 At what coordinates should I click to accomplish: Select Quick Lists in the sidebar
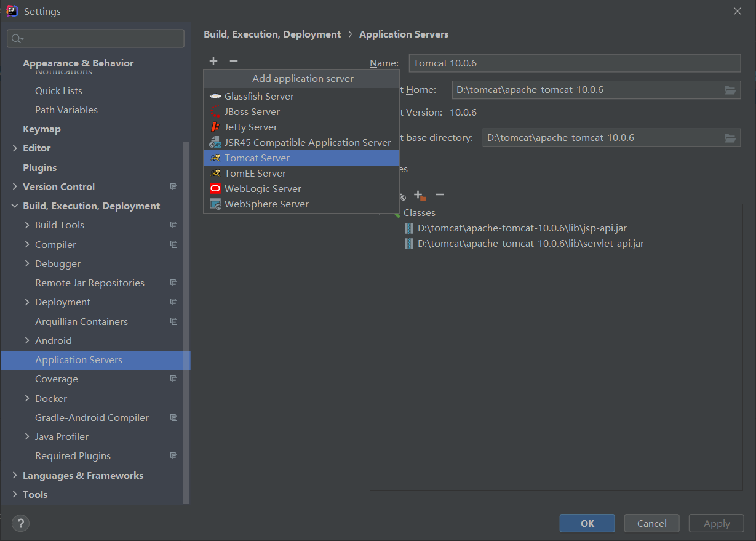tap(58, 90)
